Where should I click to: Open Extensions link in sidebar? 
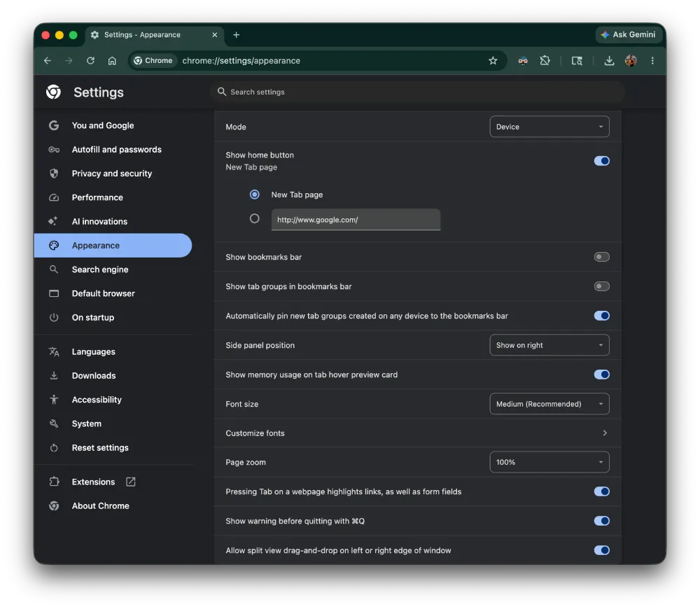(x=93, y=482)
